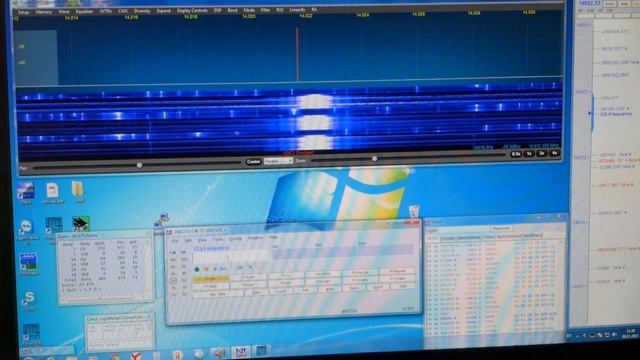Open the graduation cap desktop icon
640x360 pixels.
point(80,224)
